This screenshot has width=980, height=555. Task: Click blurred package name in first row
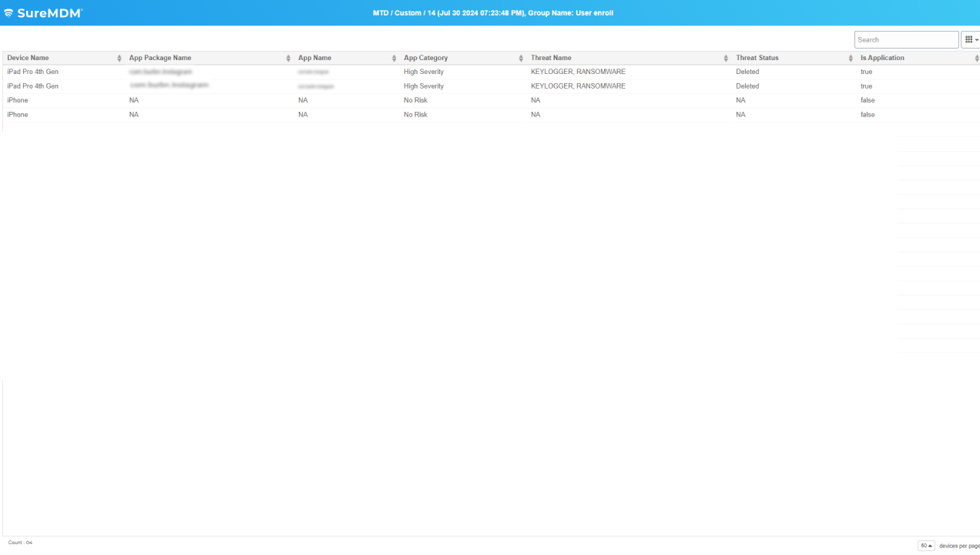coord(161,72)
